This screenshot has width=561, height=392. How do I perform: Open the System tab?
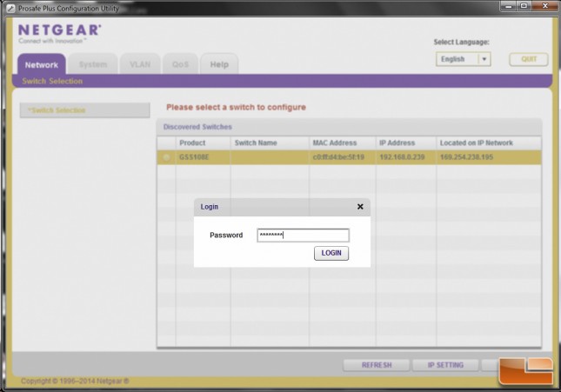[93, 64]
